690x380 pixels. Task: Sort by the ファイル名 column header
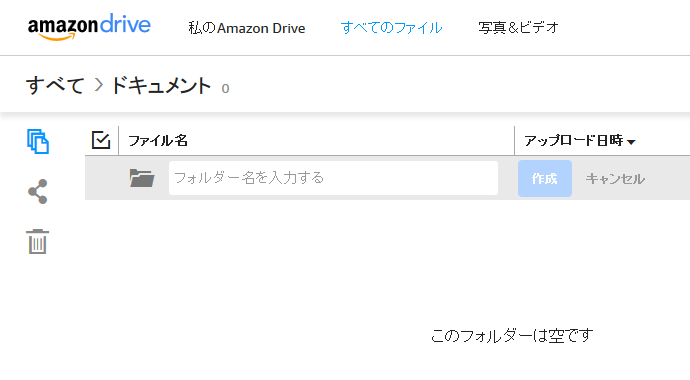[158, 141]
